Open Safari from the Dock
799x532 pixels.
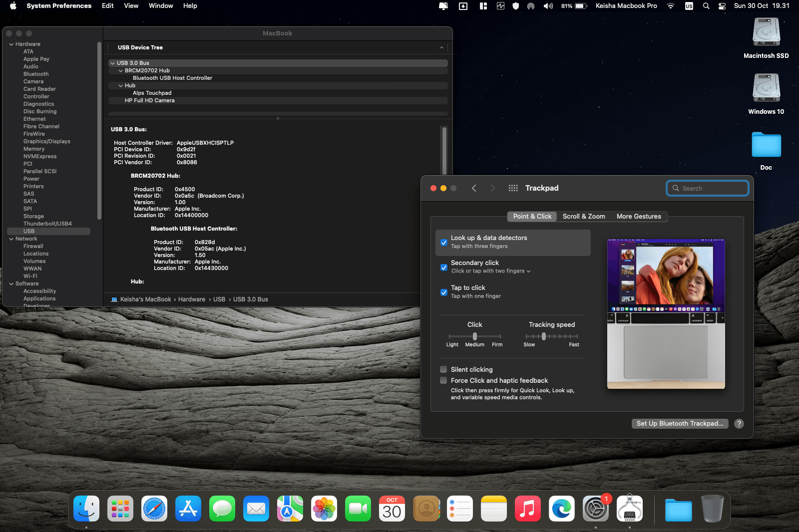click(x=154, y=509)
